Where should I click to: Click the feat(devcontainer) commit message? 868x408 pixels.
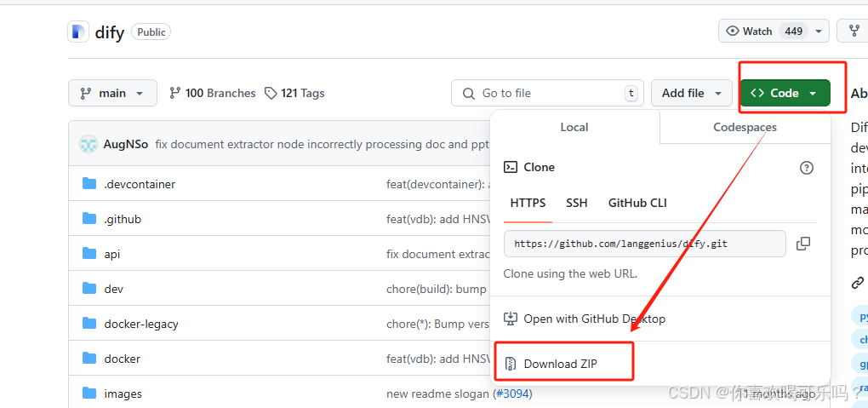coord(438,184)
